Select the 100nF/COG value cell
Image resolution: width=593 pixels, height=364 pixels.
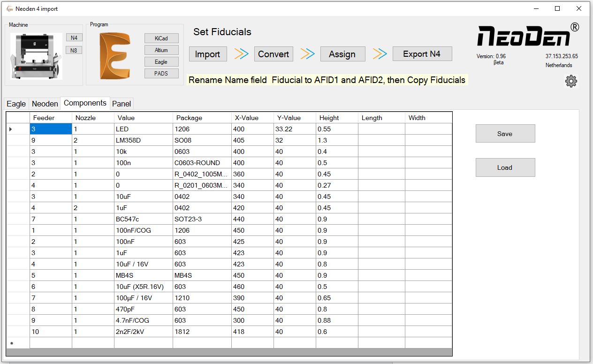click(144, 230)
